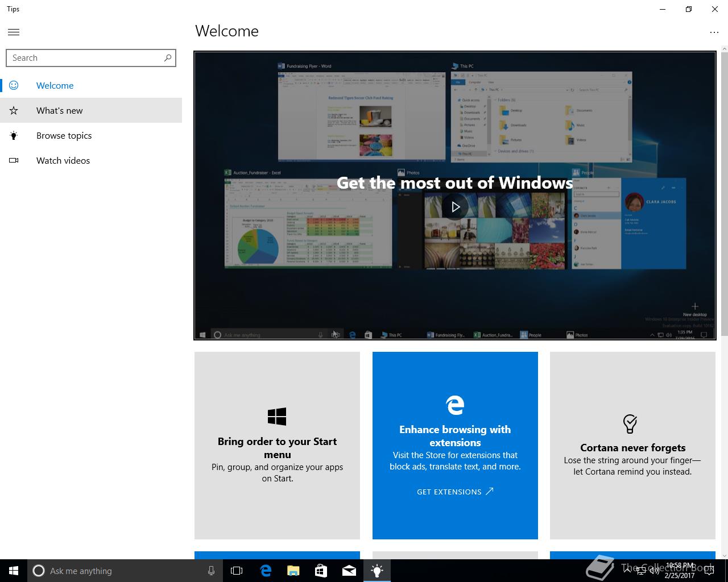Click the Welcome smiley face icon
Viewport: 728px width, 582px height.
(14, 85)
